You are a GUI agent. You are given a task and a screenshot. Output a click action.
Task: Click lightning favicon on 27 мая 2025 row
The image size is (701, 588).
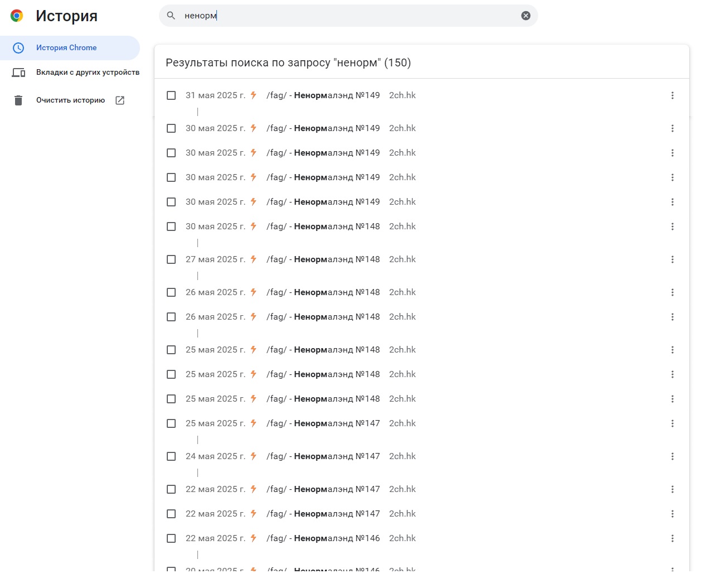[x=253, y=259]
